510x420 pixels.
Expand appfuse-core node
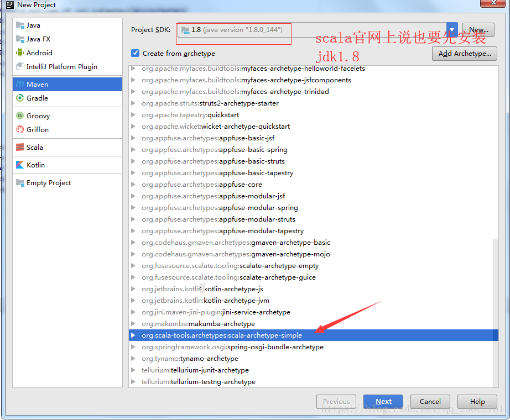133,185
